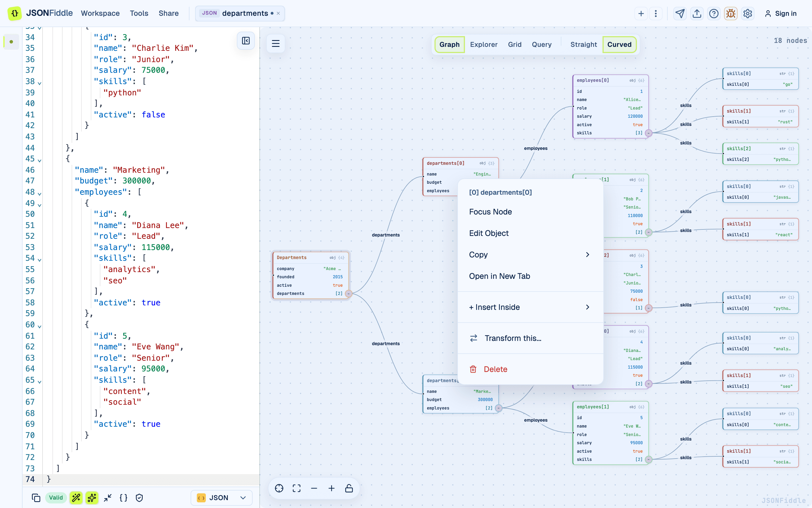Switch to Grid view
This screenshot has width=812, height=508.
(514, 44)
